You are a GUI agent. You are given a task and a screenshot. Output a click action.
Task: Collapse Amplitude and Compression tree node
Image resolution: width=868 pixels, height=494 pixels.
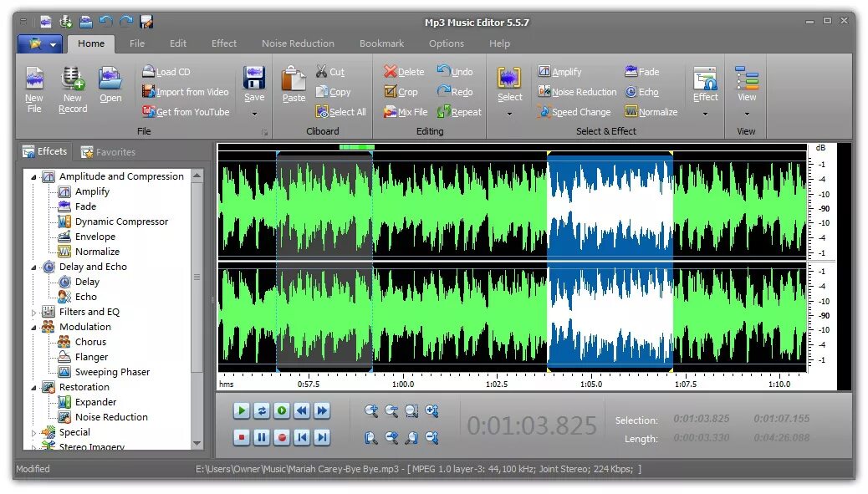[33, 177]
